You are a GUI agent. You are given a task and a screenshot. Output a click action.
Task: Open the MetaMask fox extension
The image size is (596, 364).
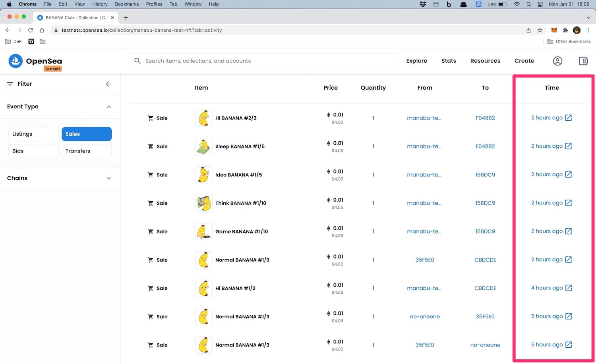[554, 30]
